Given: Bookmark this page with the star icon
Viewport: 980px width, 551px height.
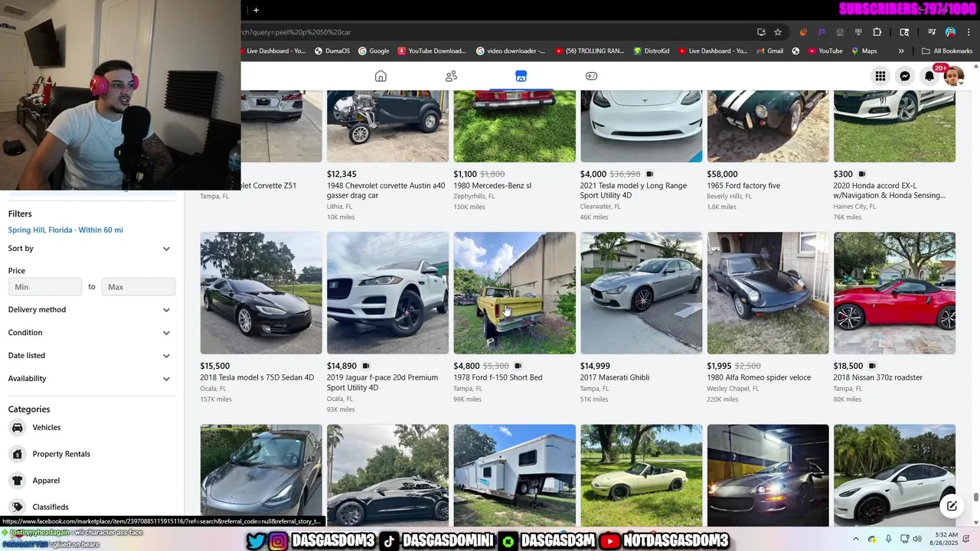Looking at the screenshot, I should point(778,32).
